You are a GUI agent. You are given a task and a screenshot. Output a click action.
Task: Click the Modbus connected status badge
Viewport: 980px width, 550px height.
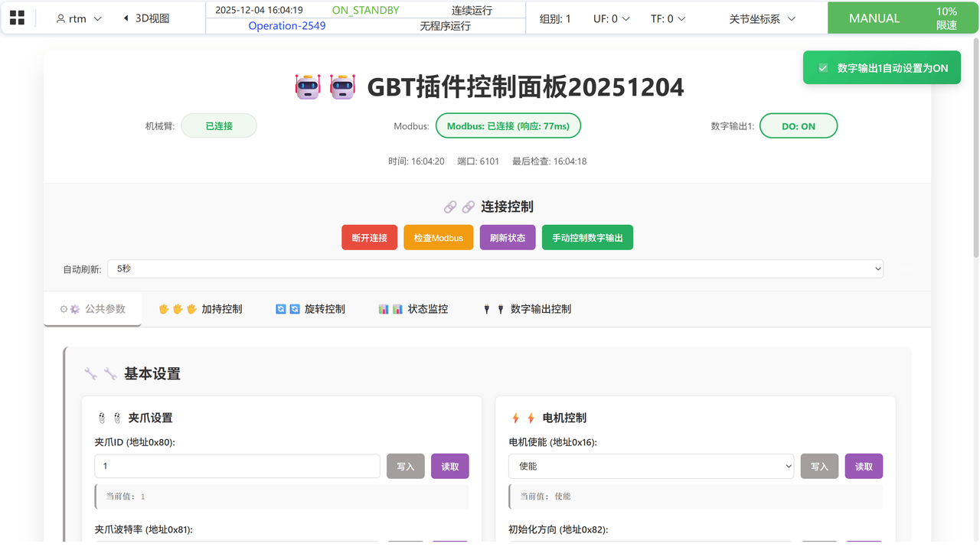coord(508,126)
